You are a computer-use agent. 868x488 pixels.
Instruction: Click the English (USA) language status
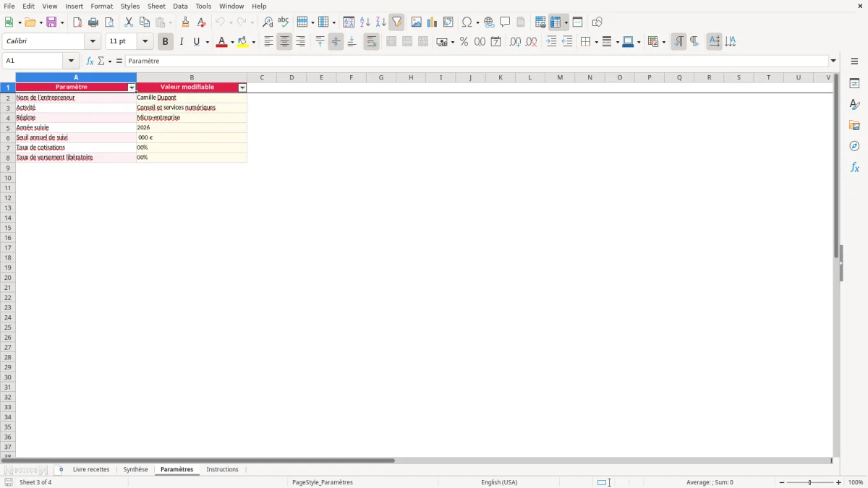(x=499, y=482)
